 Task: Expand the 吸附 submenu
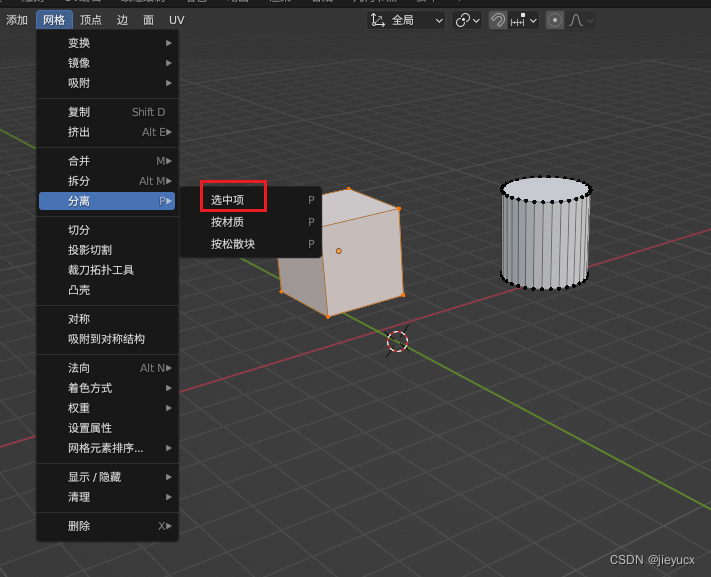pos(107,83)
